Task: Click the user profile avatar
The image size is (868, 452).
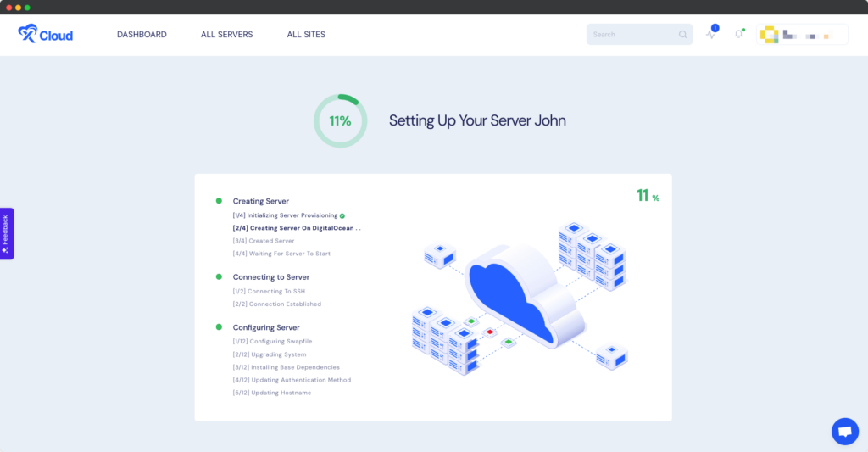Action: 769,35
